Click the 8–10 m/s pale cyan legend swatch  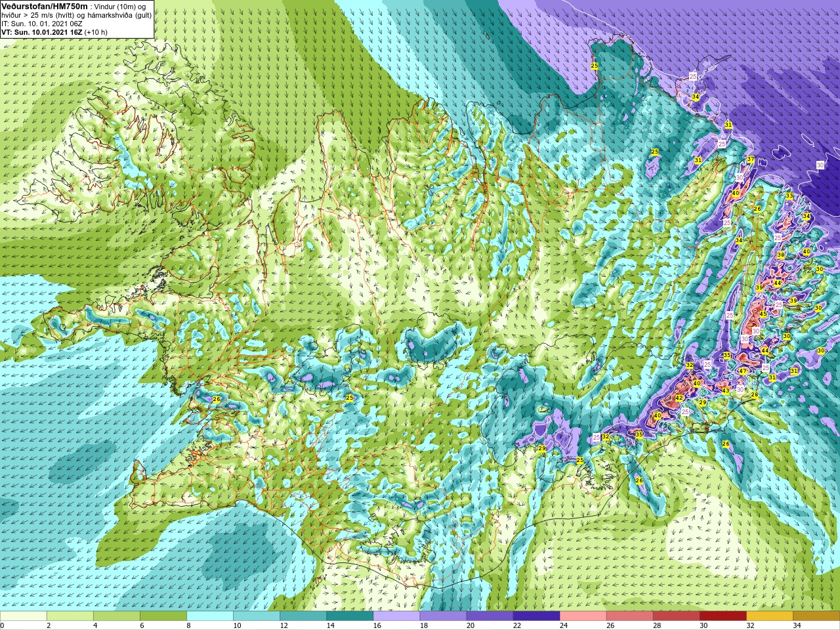pos(210,616)
